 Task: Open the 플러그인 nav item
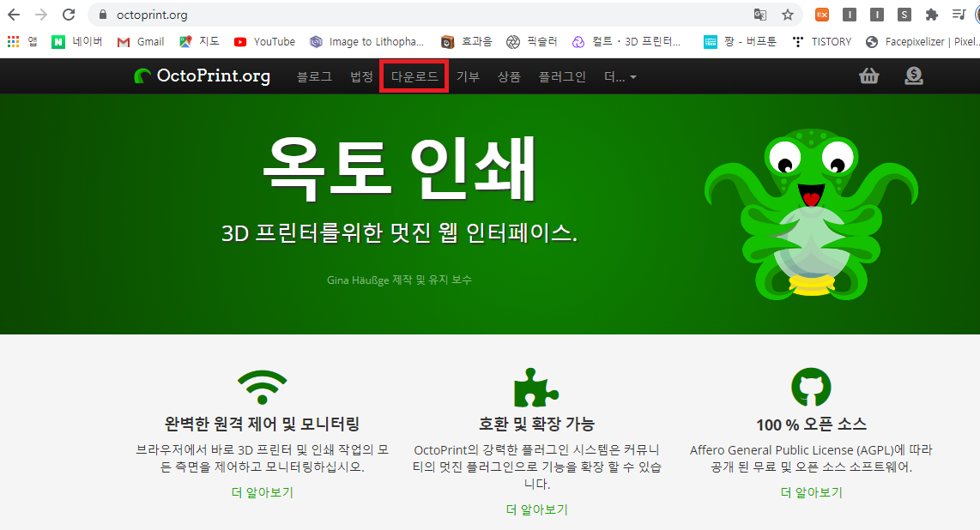pyautogui.click(x=562, y=77)
